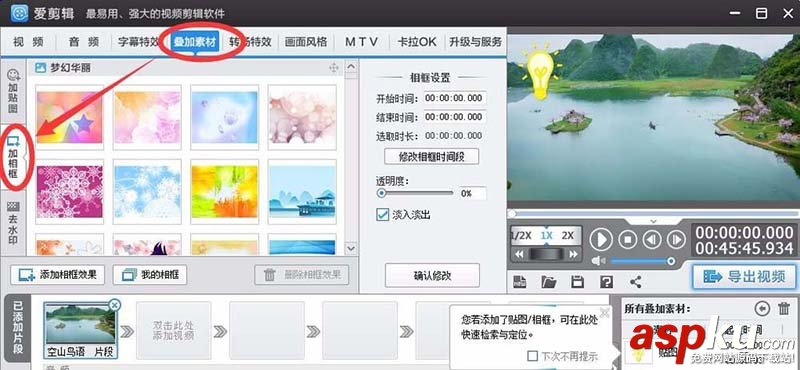Viewport: 800px width, 370px height.
Task: Switch to the 卡拉OK tab
Action: point(417,42)
